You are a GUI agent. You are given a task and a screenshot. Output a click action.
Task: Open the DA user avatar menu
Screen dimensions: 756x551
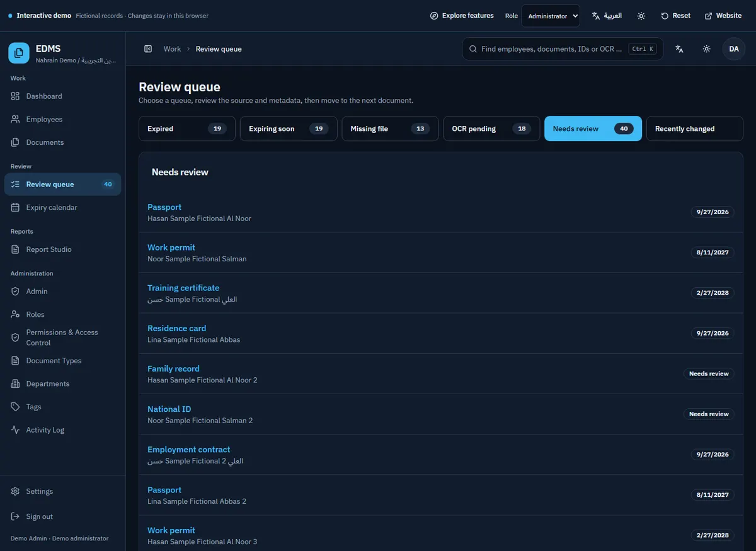click(x=734, y=49)
